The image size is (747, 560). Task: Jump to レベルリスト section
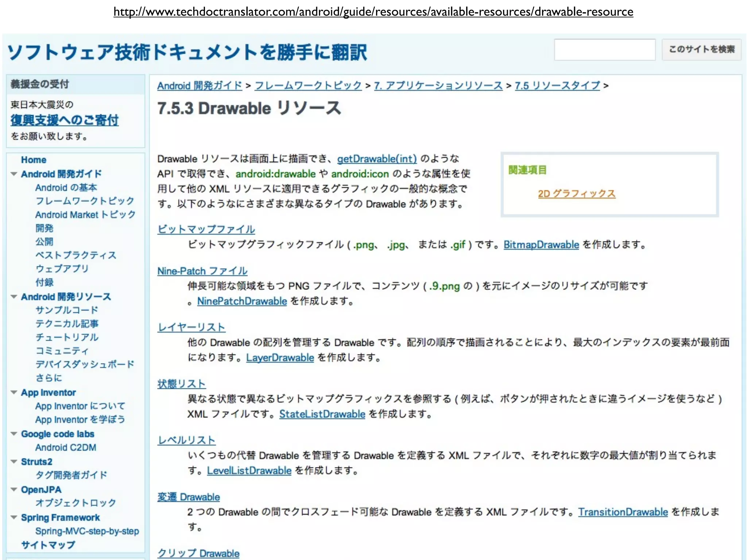pyautogui.click(x=186, y=440)
